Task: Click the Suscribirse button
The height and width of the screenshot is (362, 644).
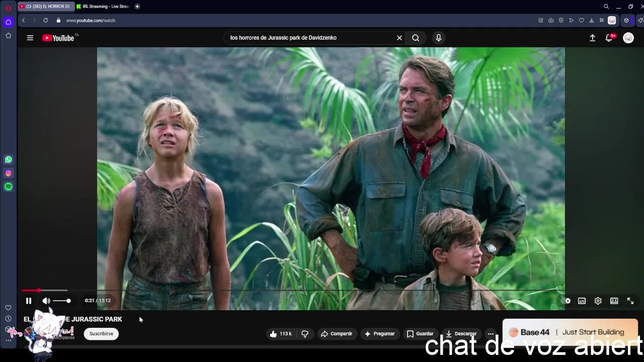Action: (x=101, y=334)
